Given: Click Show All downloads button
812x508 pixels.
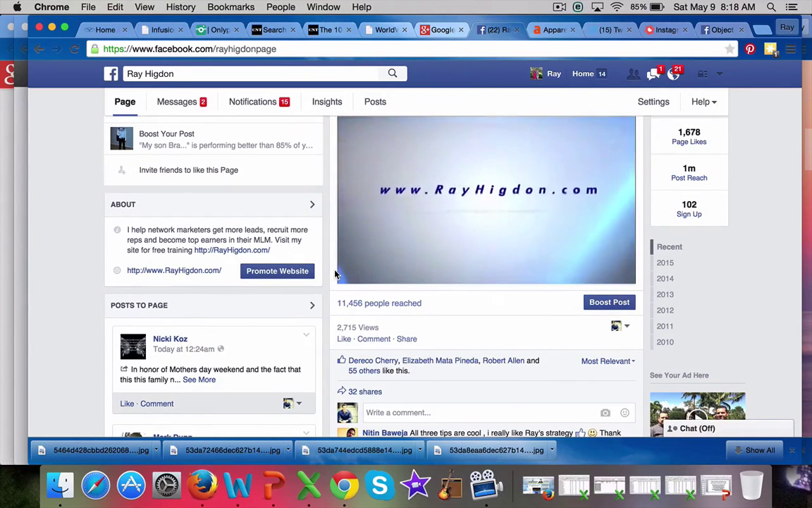Looking at the screenshot, I should 754,450.
